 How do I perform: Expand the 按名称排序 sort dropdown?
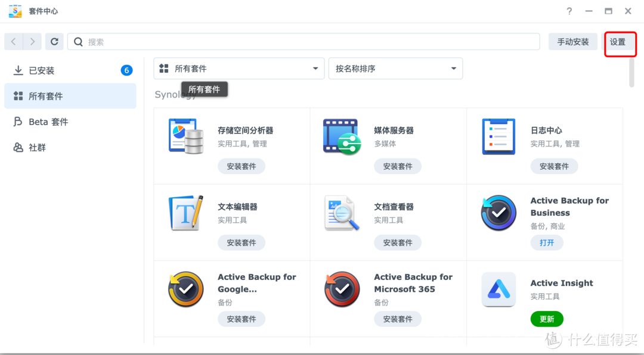pos(395,68)
